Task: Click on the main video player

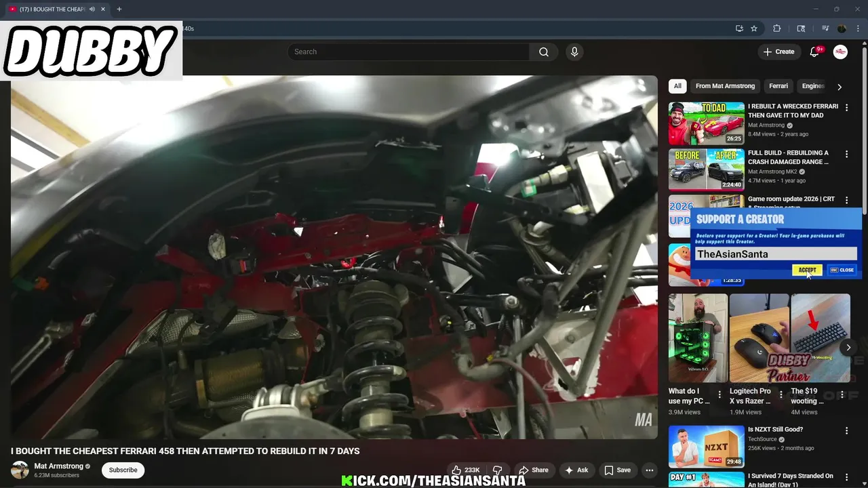Action: click(334, 258)
